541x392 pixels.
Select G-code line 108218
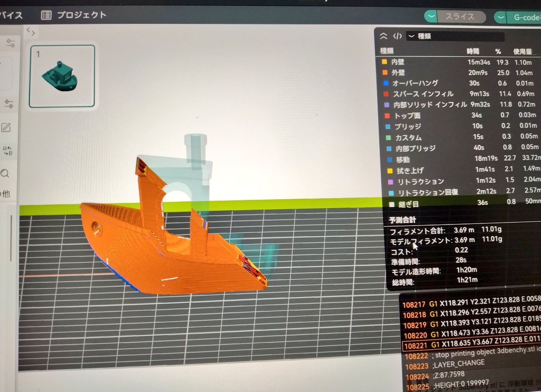[x=472, y=312]
